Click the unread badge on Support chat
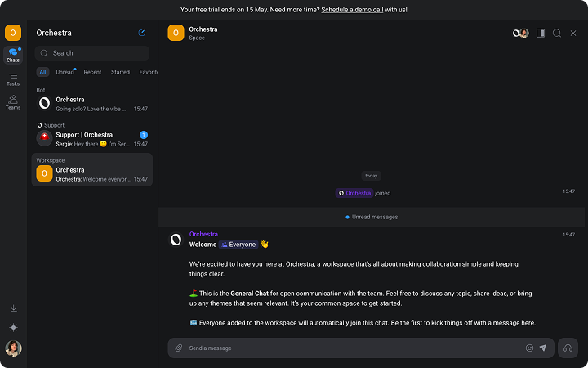The width and height of the screenshot is (588, 368). (x=144, y=135)
